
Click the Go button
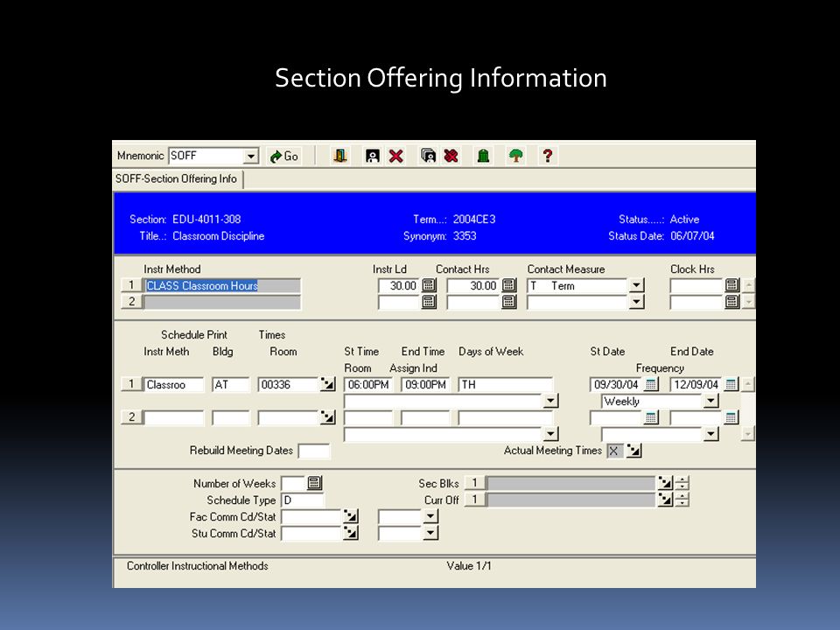283,156
